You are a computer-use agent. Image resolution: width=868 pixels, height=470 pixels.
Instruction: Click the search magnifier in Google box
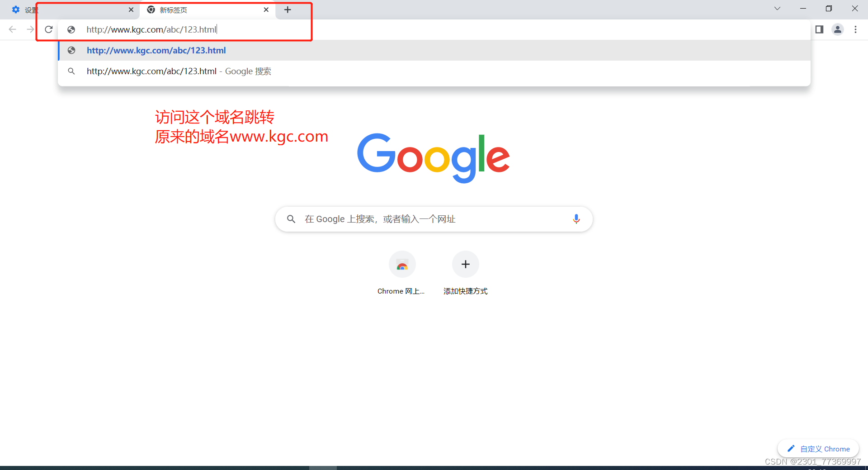pyautogui.click(x=291, y=219)
